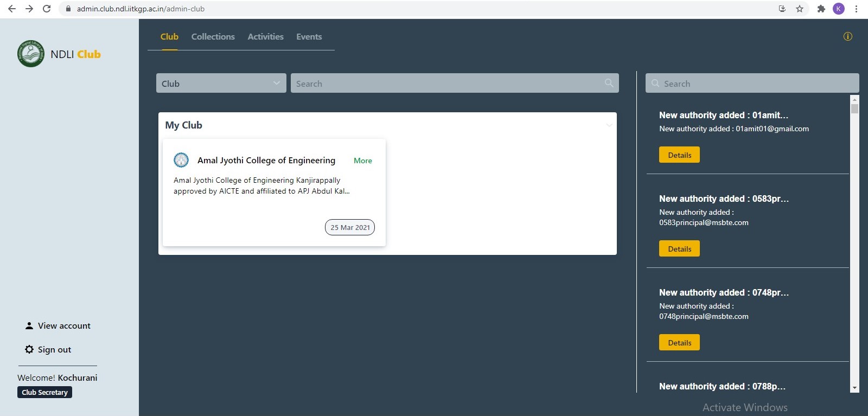Image resolution: width=868 pixels, height=416 pixels.
Task: Open the Chrome three-dot menu
Action: pyautogui.click(x=856, y=9)
